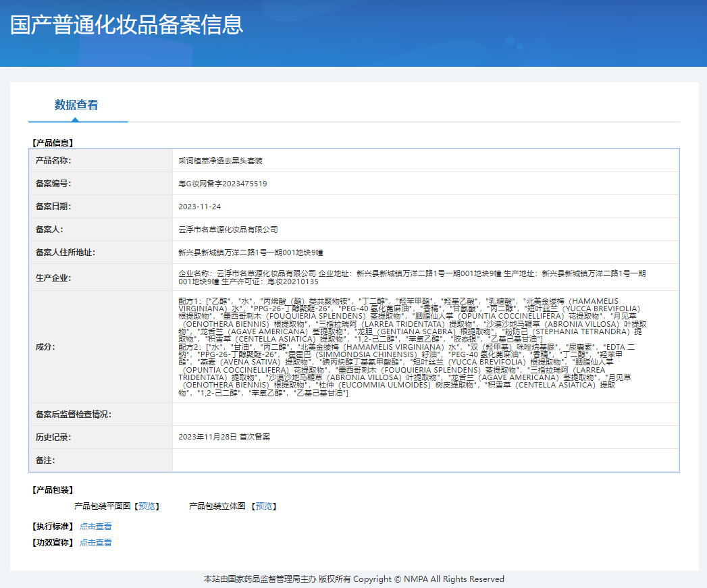Click the 备案人 company name value
Viewport: 707px width, 588px height.
228,230
